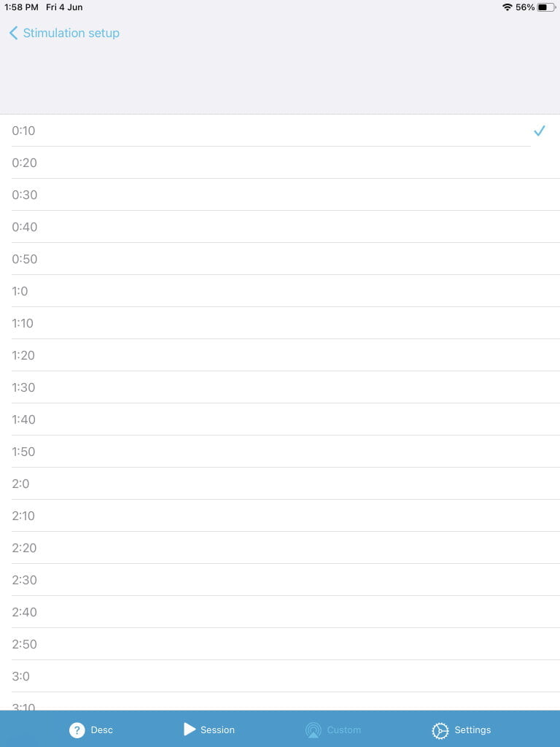Tap the Wi-Fi icon in status bar

click(507, 7)
